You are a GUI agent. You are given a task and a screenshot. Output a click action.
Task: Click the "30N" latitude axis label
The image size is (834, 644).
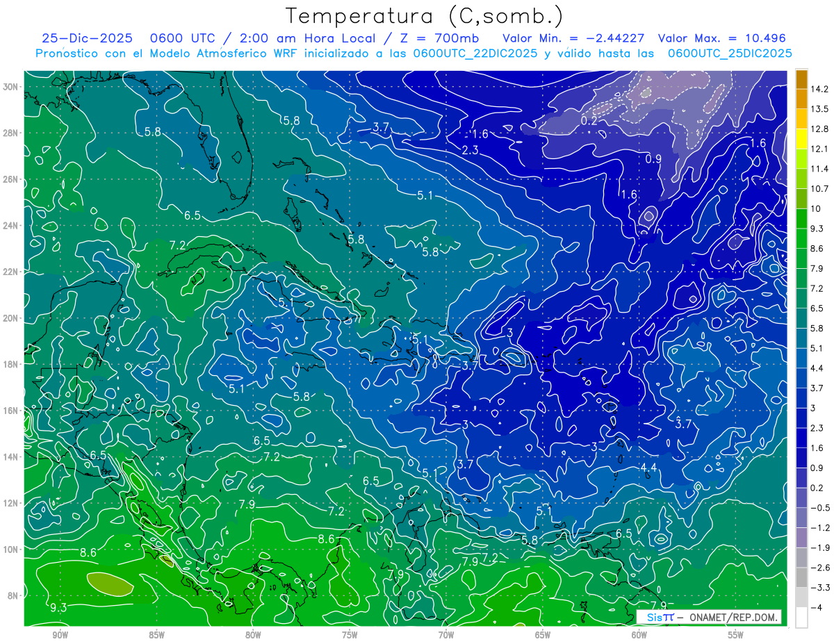(x=11, y=87)
